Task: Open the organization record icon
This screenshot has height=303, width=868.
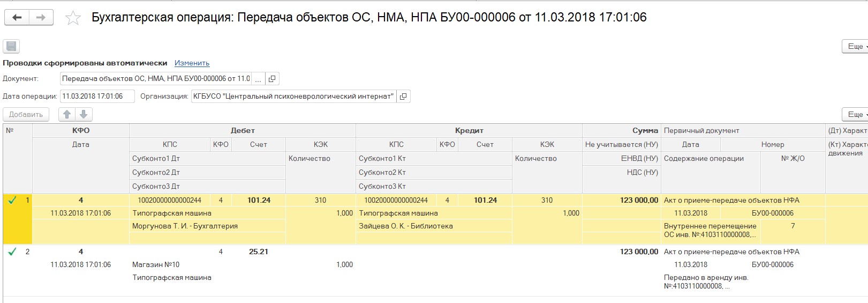Action: click(403, 97)
